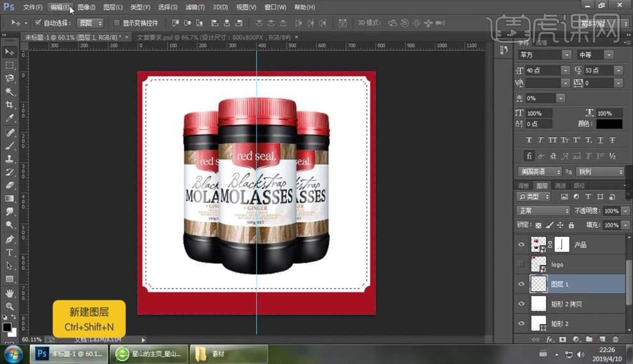Open the 图层(L) menu
Screen dimensions: 633x364
point(113,7)
